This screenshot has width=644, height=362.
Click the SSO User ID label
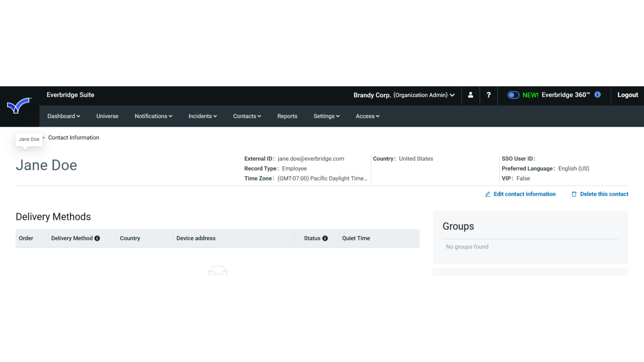pyautogui.click(x=518, y=159)
